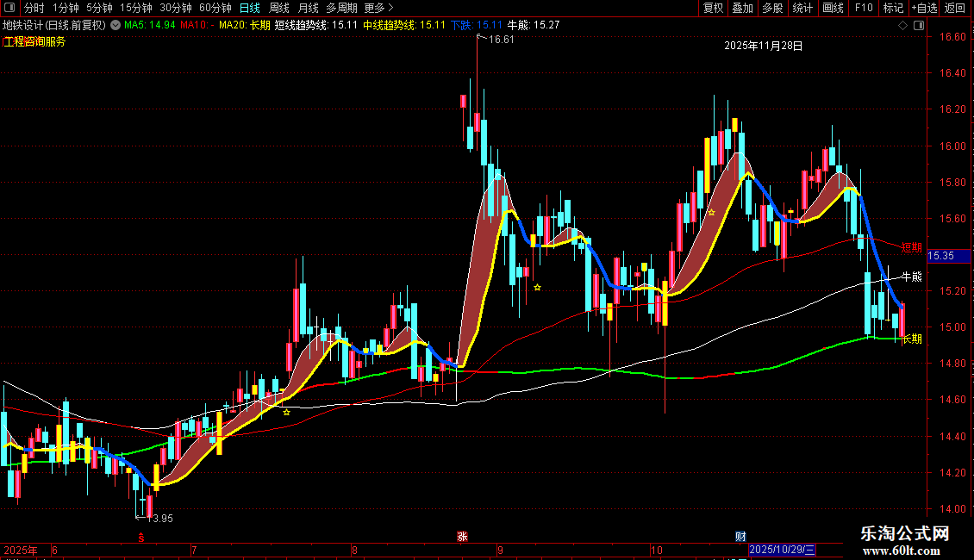Image resolution: width=974 pixels, height=560 pixels.
Task: Click the red S marker below the chart
Action: tap(141, 537)
